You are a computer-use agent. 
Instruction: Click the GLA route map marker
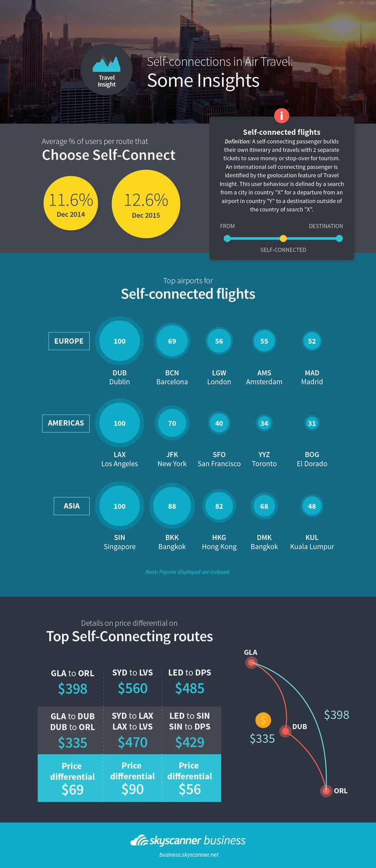(252, 663)
